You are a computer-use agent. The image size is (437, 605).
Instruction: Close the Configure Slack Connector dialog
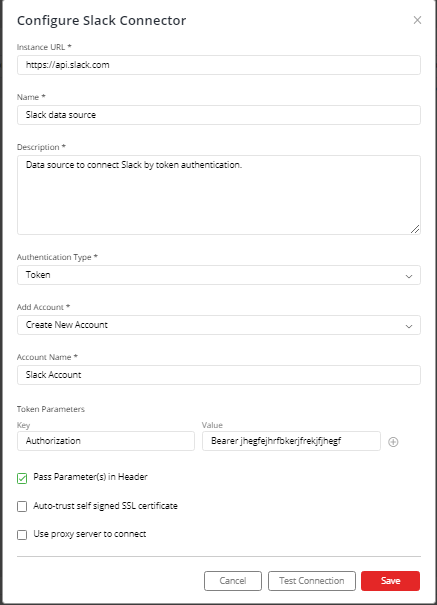point(417,20)
